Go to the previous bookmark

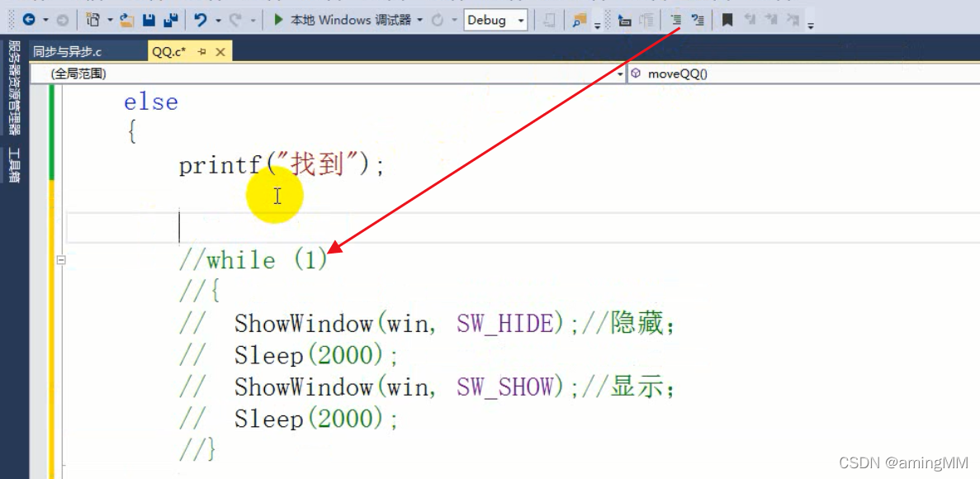pyautogui.click(x=749, y=21)
